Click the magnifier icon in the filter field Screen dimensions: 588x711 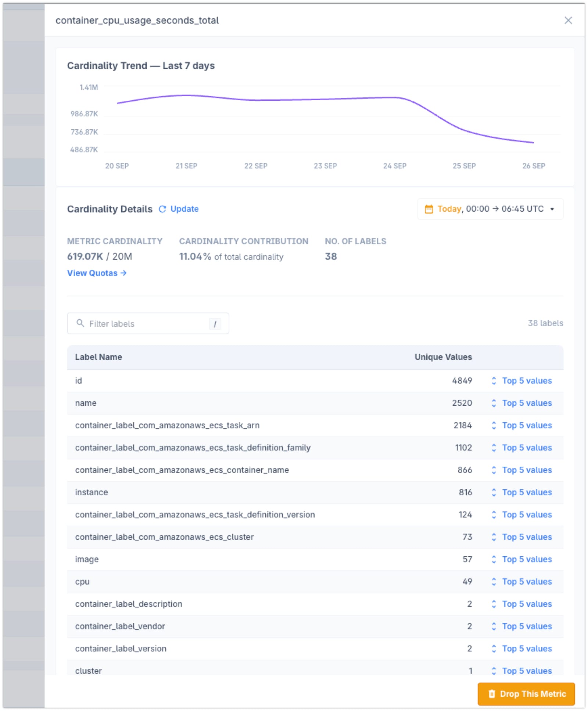(x=81, y=323)
